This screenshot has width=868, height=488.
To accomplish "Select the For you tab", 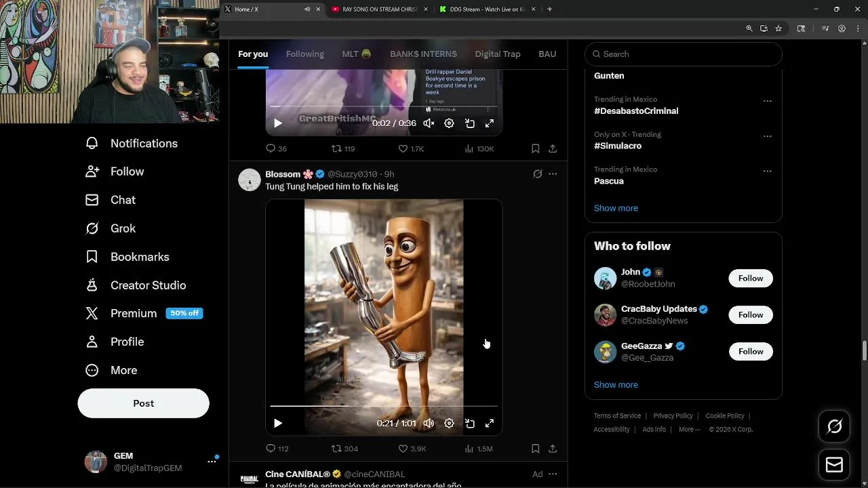I will 253,54.
